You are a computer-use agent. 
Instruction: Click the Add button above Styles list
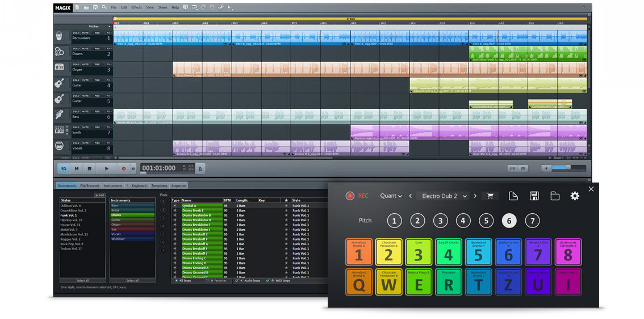tap(99, 195)
